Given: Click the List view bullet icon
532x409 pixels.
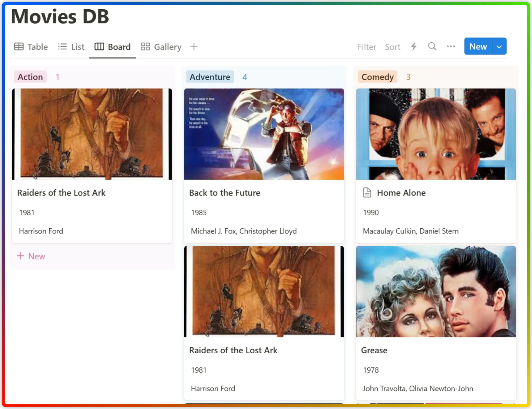Looking at the screenshot, I should (62, 46).
